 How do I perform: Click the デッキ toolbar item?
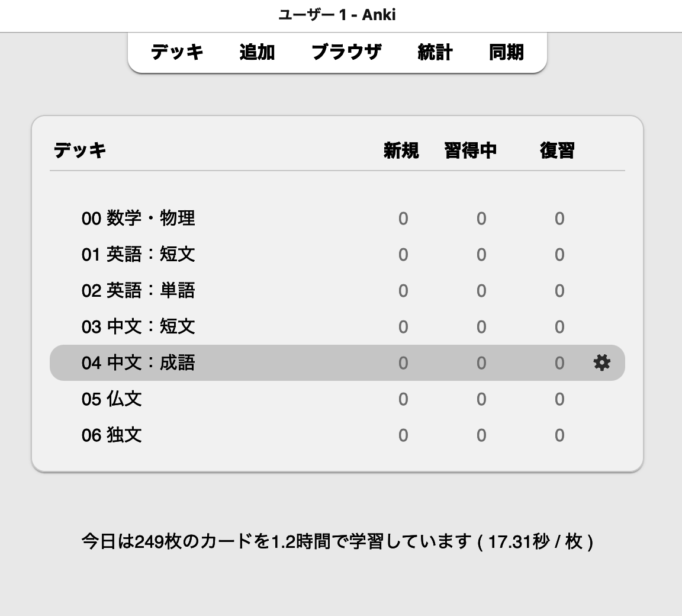click(177, 52)
